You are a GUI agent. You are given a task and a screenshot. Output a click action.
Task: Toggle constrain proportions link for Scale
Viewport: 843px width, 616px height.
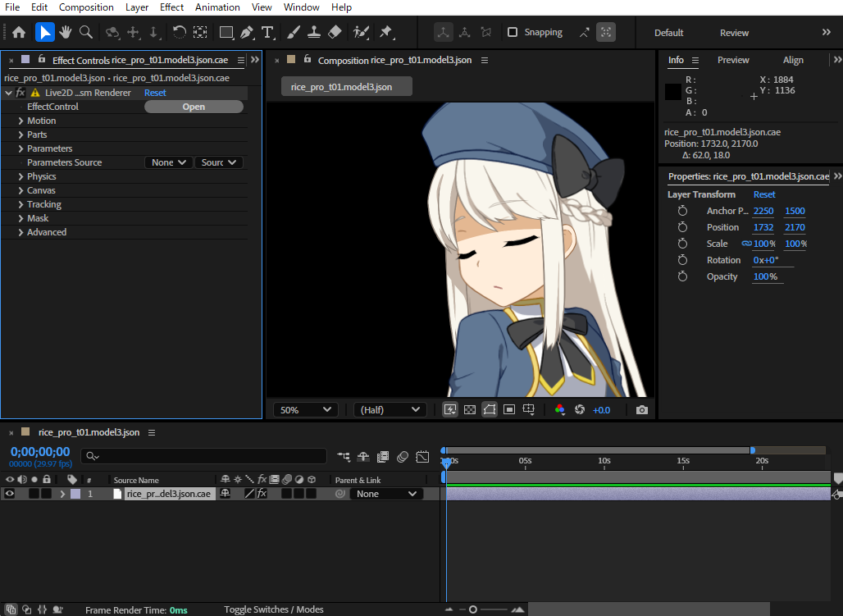746,244
